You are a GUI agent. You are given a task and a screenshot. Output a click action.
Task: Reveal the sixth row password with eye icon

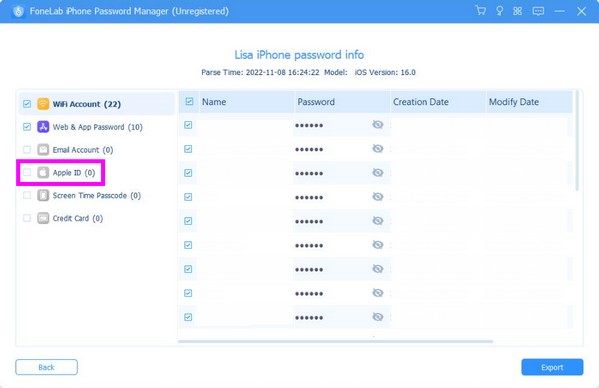[x=377, y=245]
